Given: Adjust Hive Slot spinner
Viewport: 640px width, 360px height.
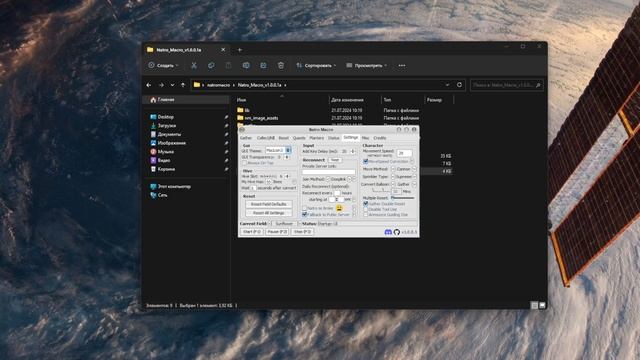Looking at the screenshot, I should [287, 176].
